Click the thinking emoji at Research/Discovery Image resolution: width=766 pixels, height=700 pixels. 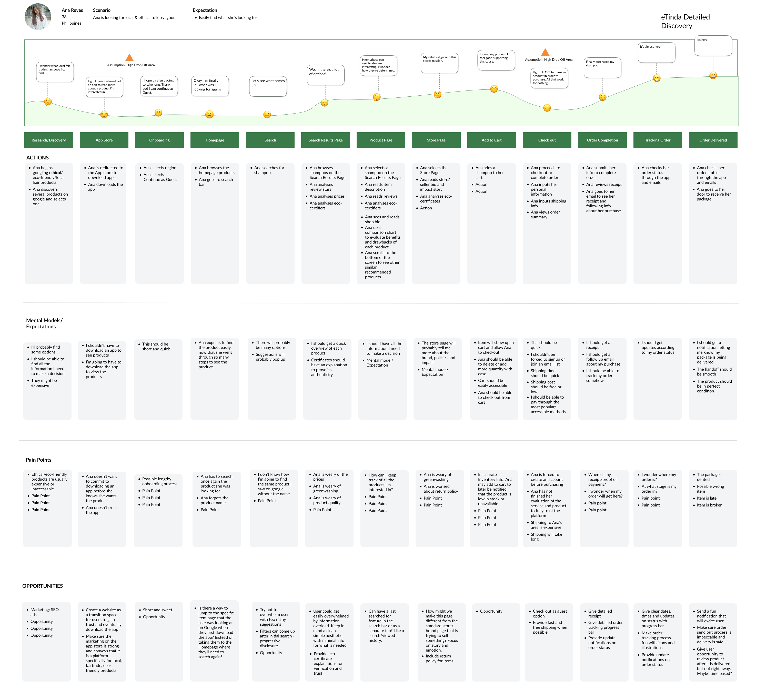pos(48,102)
